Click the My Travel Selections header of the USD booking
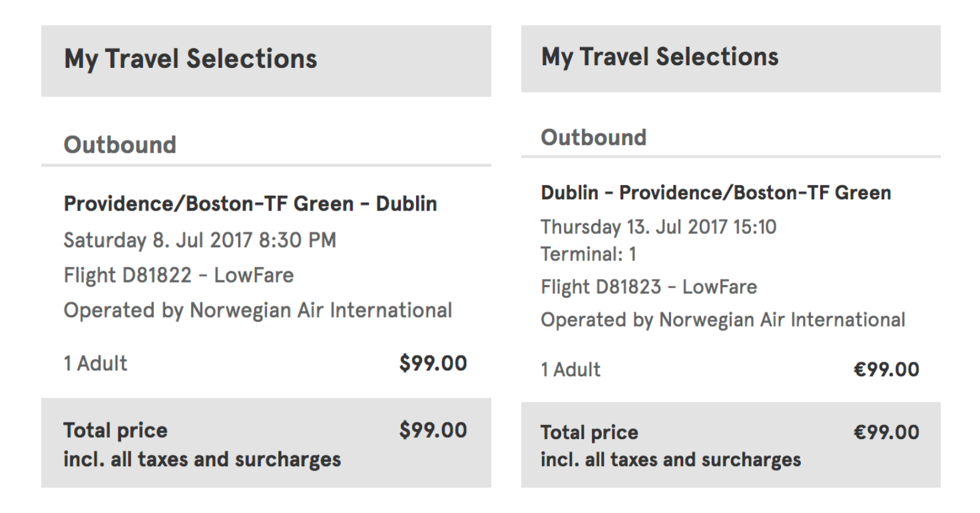Screen dimensions: 980x513 [x=190, y=59]
